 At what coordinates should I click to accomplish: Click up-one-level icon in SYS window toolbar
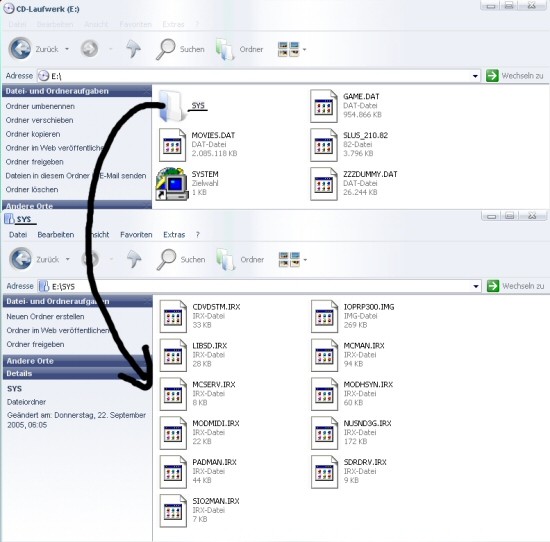(134, 260)
